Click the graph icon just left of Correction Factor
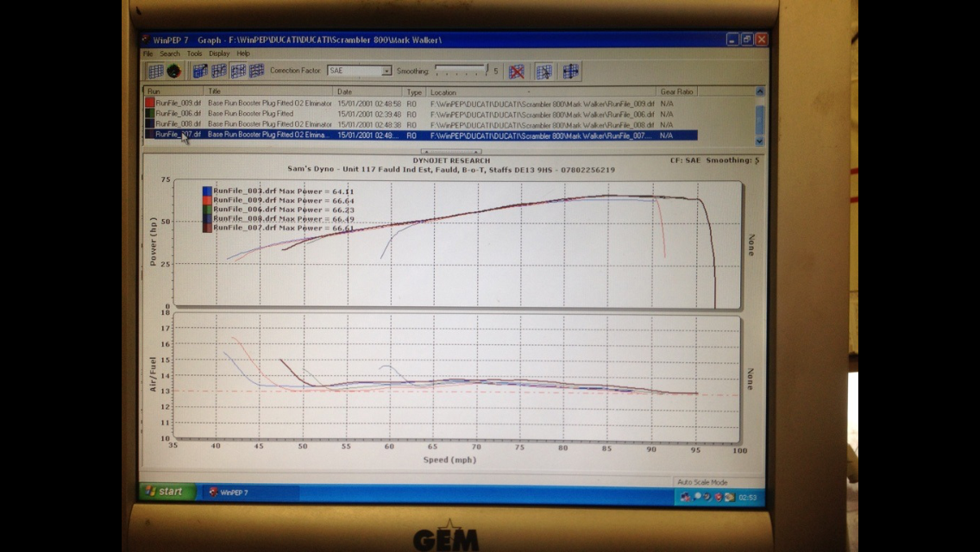 256,72
